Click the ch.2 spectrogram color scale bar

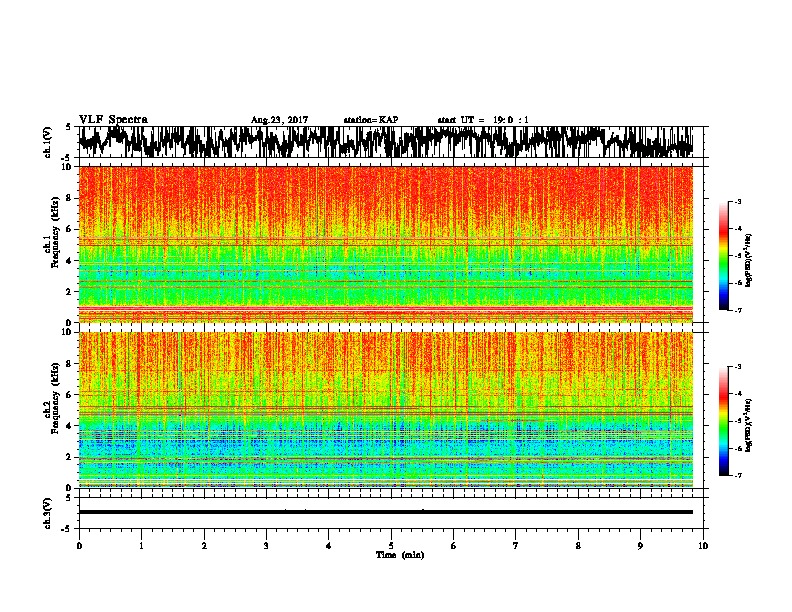(x=724, y=421)
